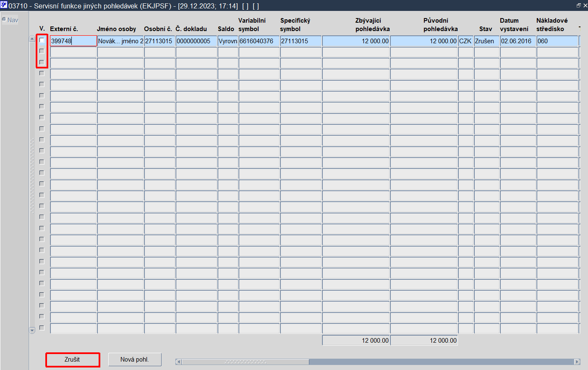This screenshot has width=588, height=370.
Task: Select the Jméno osoby cell Novák... jméno 2
Action: (x=120, y=41)
